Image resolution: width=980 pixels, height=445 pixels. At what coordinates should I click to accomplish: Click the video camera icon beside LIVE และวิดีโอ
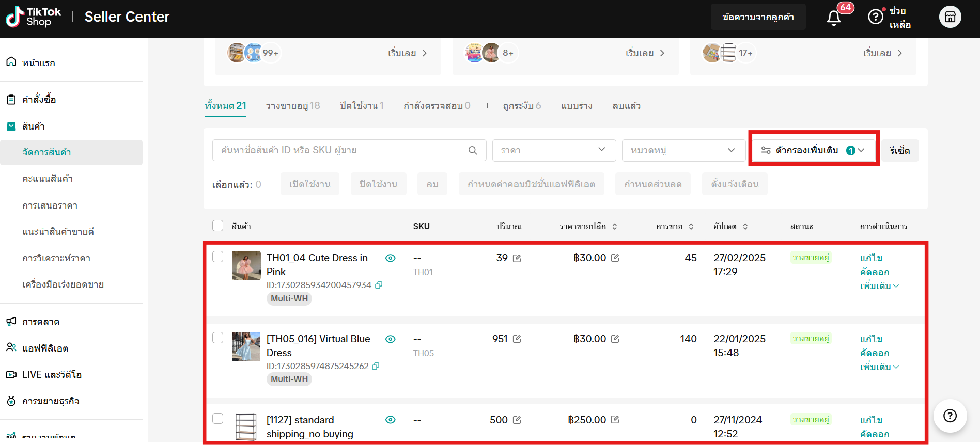(11, 374)
